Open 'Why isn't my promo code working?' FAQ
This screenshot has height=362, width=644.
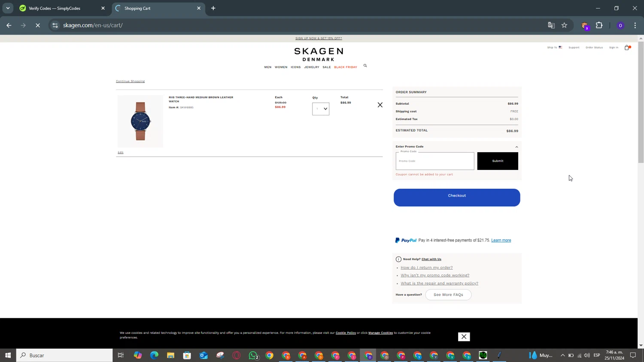click(435, 275)
